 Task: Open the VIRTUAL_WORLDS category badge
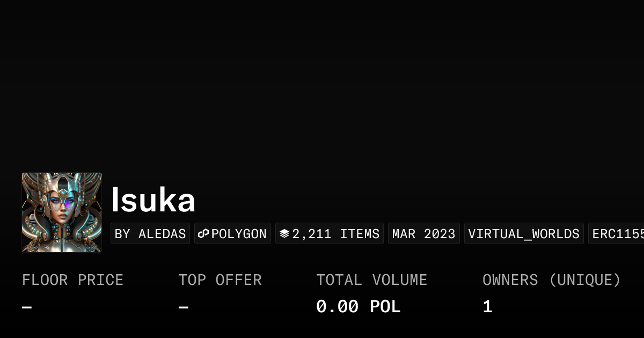524,233
